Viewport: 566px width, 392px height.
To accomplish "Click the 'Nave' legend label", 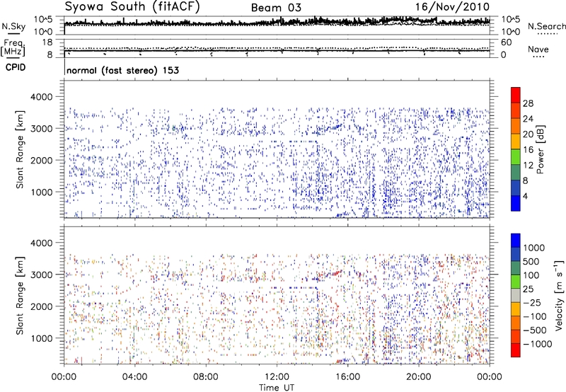I will [x=538, y=49].
